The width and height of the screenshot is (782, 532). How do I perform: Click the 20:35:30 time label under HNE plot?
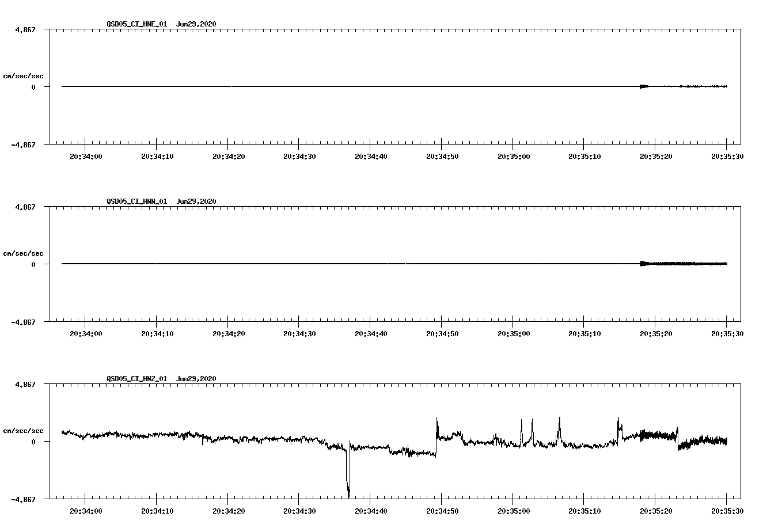coord(727,156)
